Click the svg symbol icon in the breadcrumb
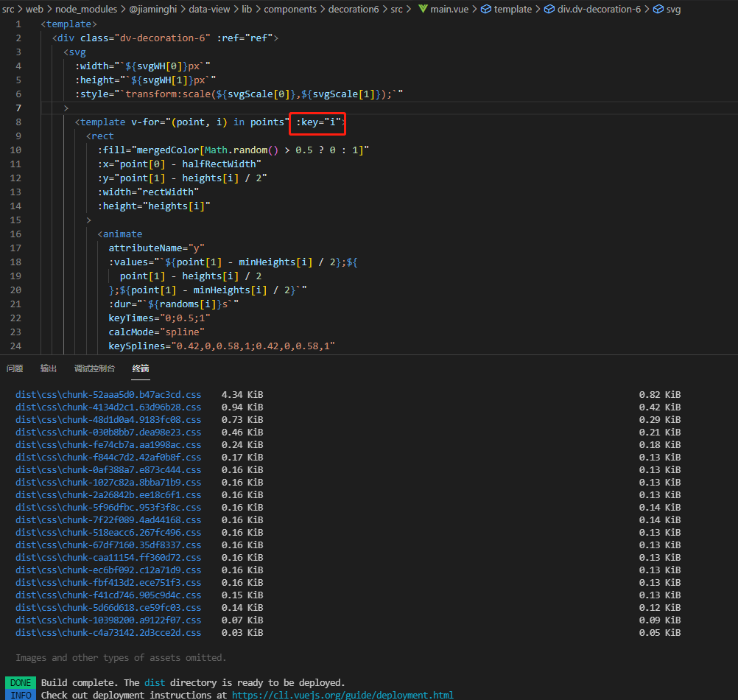Viewport: 738px width, 700px height. coord(658,10)
